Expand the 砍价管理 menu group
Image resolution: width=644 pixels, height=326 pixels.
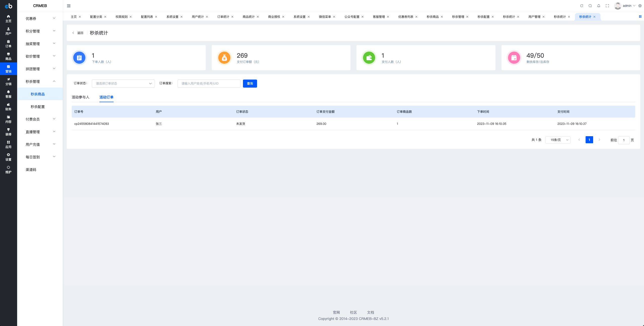pyautogui.click(x=40, y=56)
